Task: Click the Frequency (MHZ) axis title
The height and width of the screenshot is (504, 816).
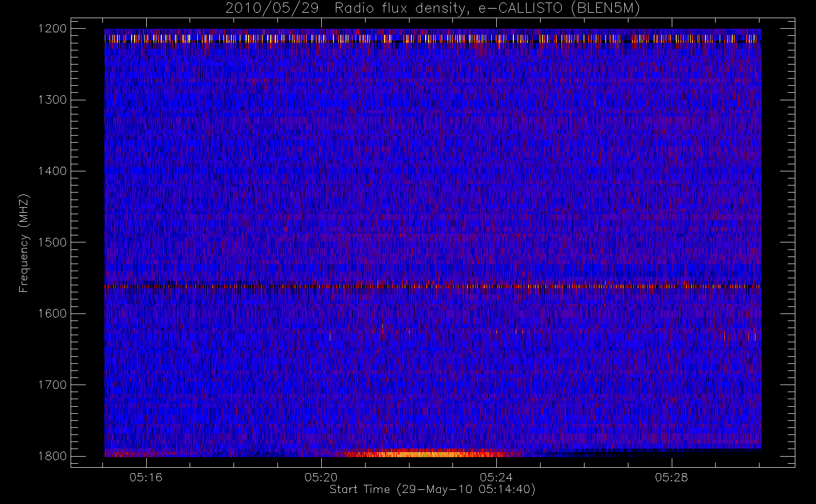Action: pyautogui.click(x=24, y=243)
